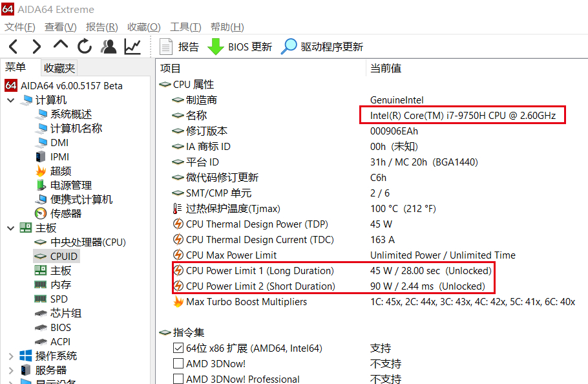Open the SPD tree entry
Image resolution: width=588 pixels, height=384 pixels.
click(59, 299)
